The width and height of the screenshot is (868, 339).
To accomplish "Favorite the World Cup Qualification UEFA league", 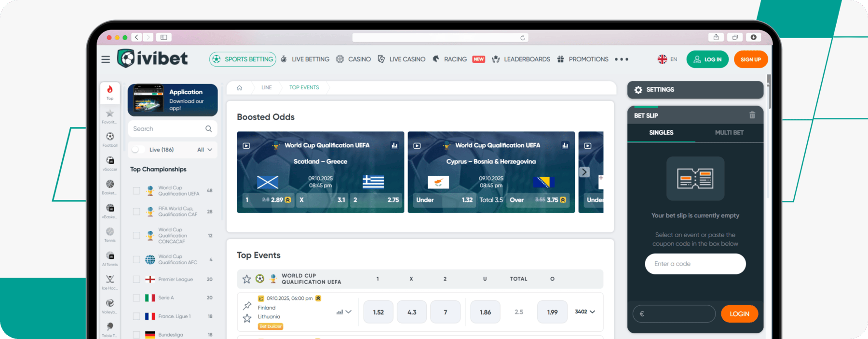I will point(246,279).
